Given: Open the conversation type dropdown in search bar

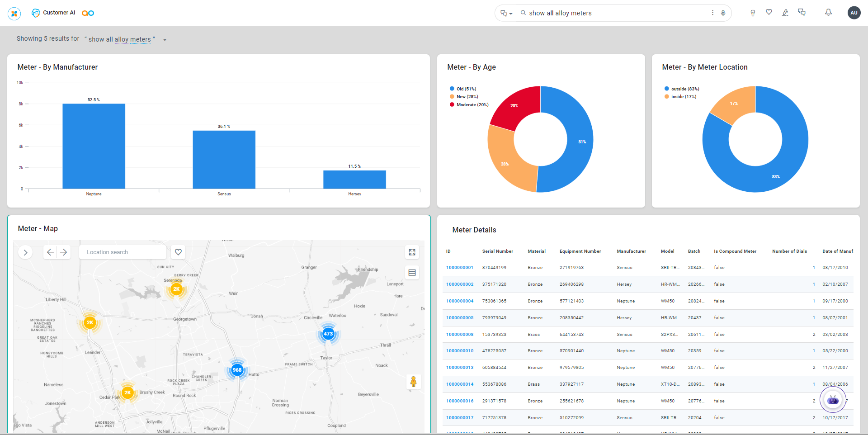Looking at the screenshot, I should click(506, 14).
